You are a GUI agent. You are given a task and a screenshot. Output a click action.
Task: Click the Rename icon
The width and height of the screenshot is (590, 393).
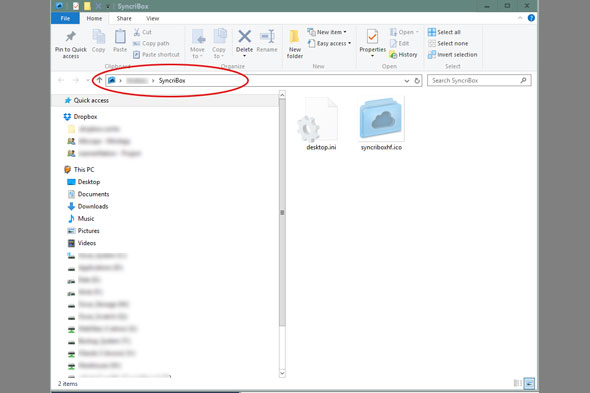click(x=267, y=37)
